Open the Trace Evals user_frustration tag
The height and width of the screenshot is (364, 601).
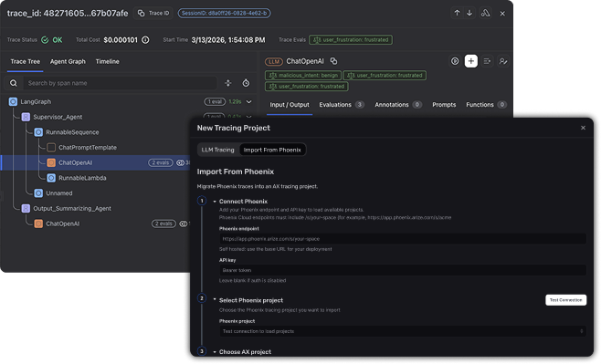[351, 40]
